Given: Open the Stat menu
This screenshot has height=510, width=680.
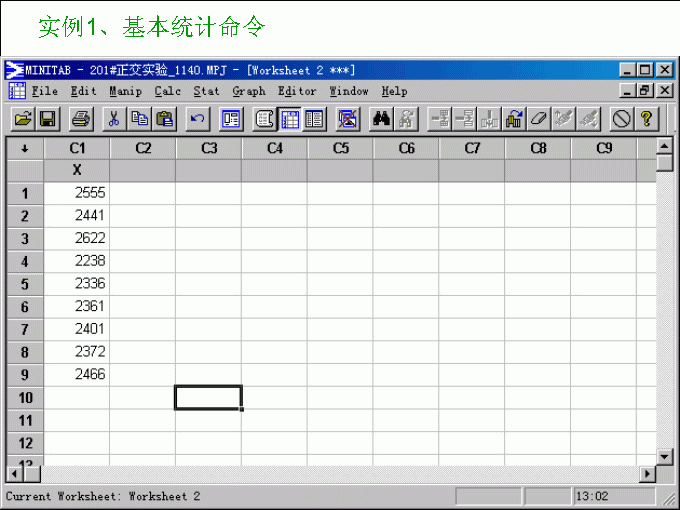Looking at the screenshot, I should click(206, 91).
